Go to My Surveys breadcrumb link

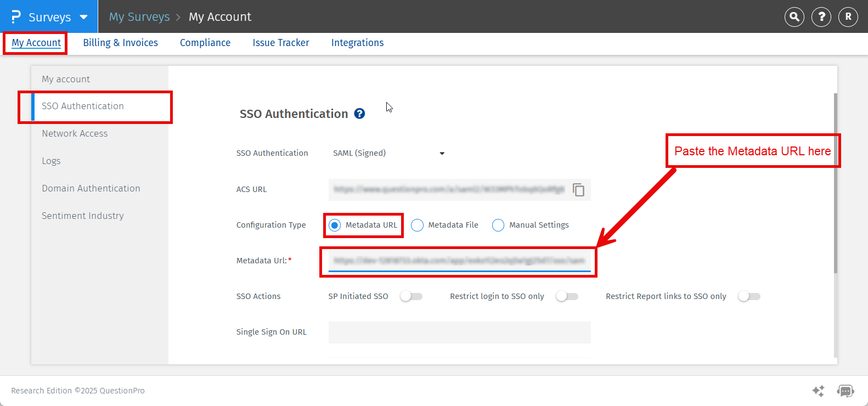click(x=139, y=17)
